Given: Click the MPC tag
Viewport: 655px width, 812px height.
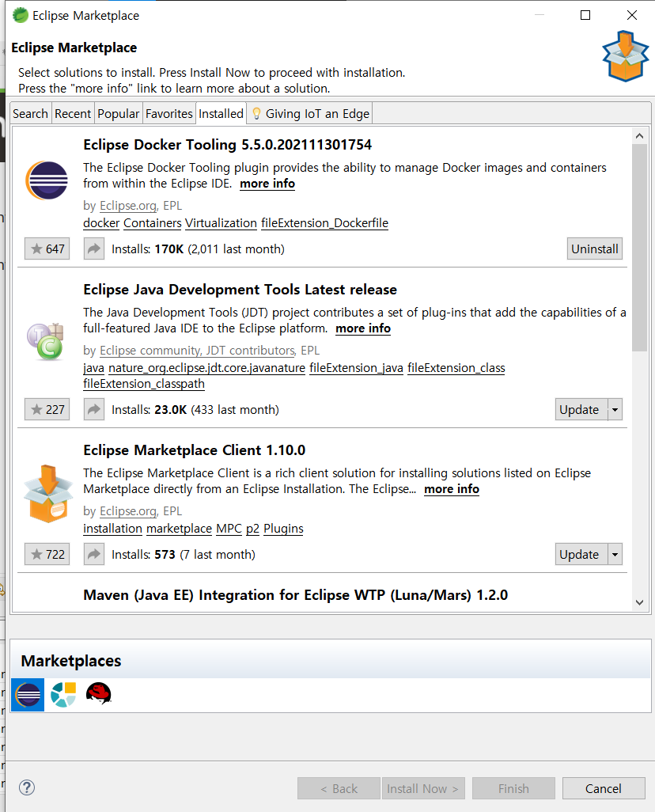Looking at the screenshot, I should click(229, 529).
